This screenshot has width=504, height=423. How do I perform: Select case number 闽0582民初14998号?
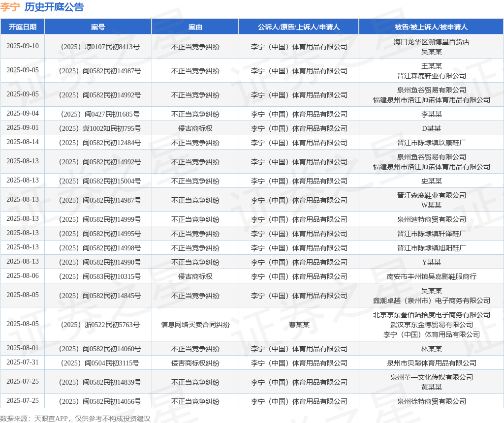tap(100, 248)
